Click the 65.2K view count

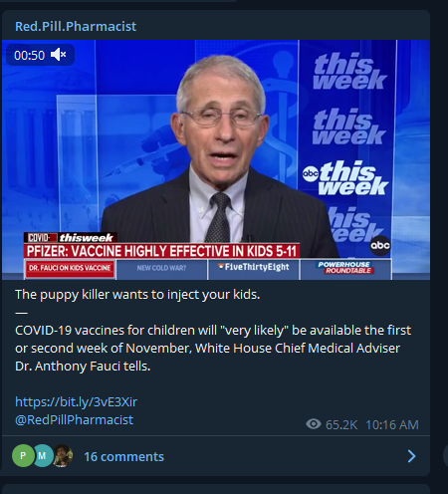pos(341,424)
